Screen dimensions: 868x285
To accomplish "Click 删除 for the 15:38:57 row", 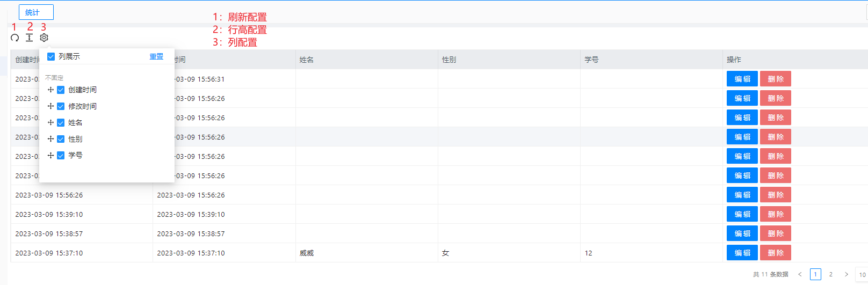I will (776, 233).
